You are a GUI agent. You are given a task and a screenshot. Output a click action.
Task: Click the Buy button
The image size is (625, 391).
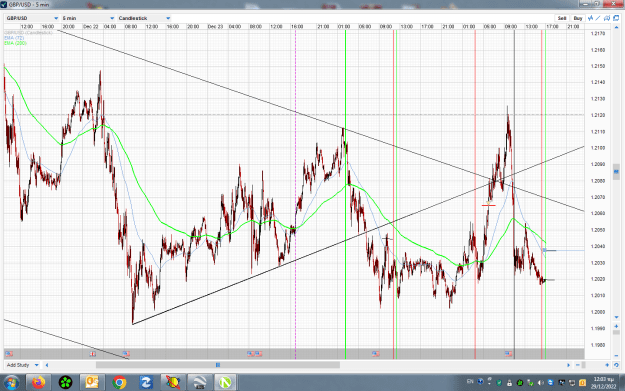pos(578,18)
